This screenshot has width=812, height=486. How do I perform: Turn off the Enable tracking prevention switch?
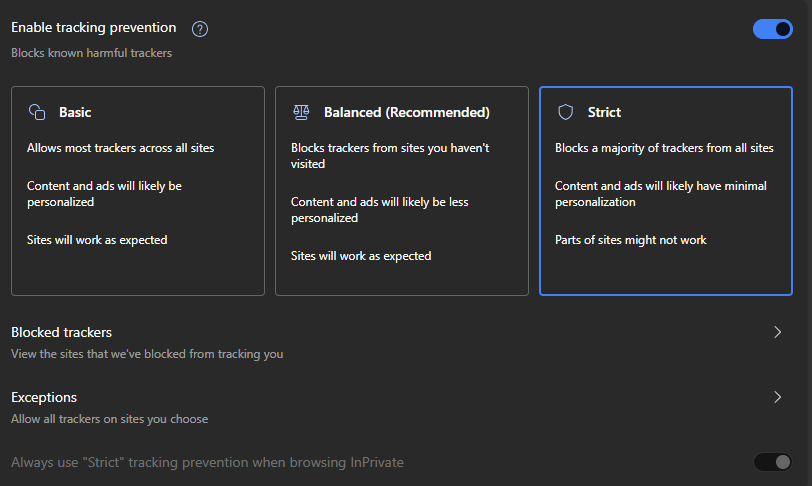[772, 29]
